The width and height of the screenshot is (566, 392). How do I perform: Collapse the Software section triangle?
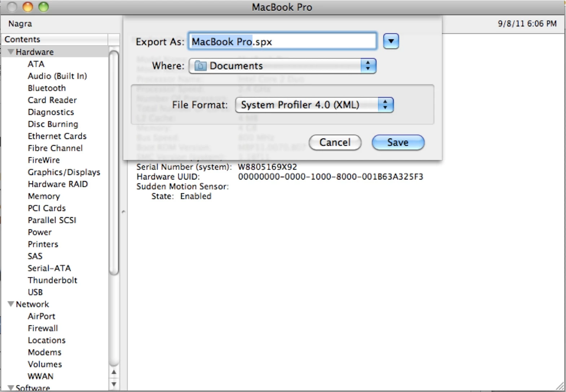pos(11,388)
